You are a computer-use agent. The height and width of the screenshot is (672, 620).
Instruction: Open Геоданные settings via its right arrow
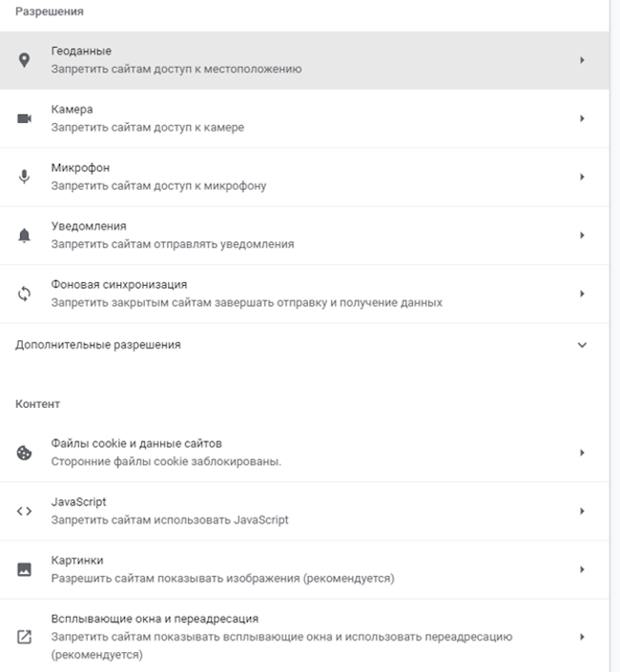point(582,60)
